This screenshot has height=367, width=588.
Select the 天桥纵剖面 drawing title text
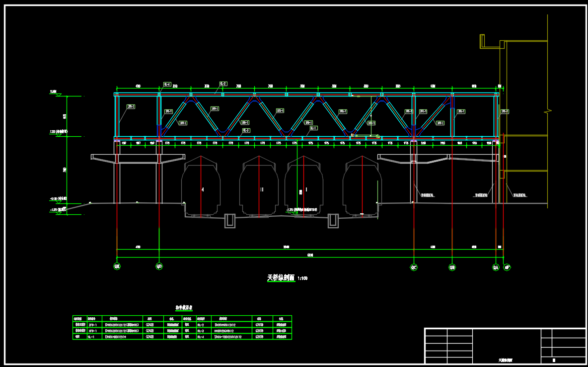[x=281, y=278]
